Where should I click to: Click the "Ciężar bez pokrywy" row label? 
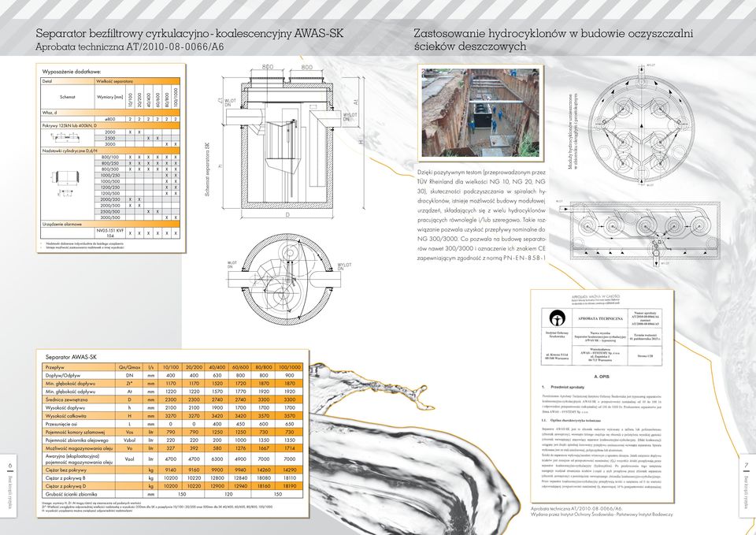(66, 470)
